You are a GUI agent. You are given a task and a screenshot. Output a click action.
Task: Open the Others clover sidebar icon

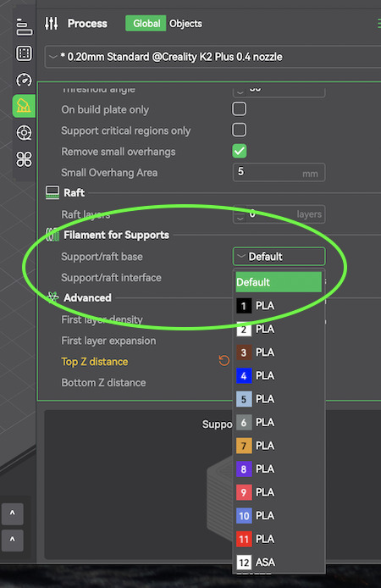coord(24,159)
